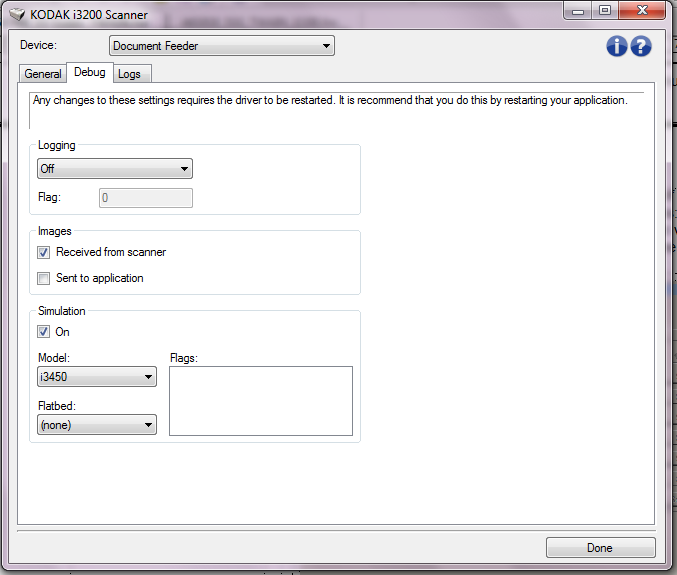This screenshot has height=575, width=677.
Task: Enable Sent to application checkbox
Action: click(x=44, y=278)
